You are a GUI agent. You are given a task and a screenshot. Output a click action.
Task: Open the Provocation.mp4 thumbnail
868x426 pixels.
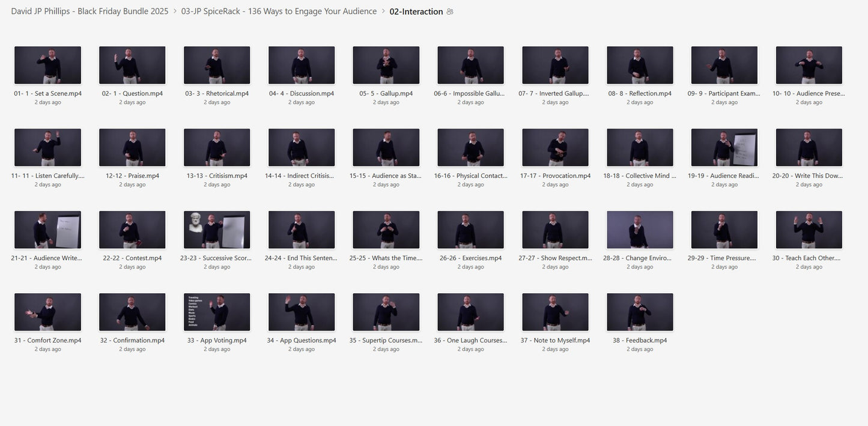[x=555, y=147]
